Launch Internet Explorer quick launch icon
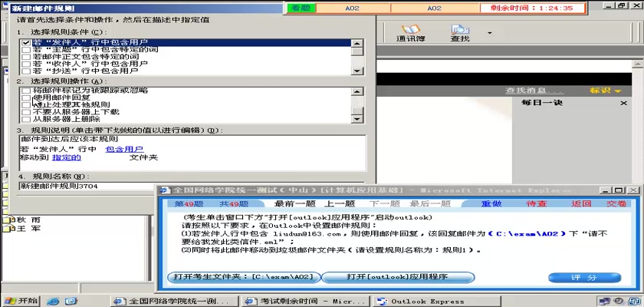 click(53, 302)
